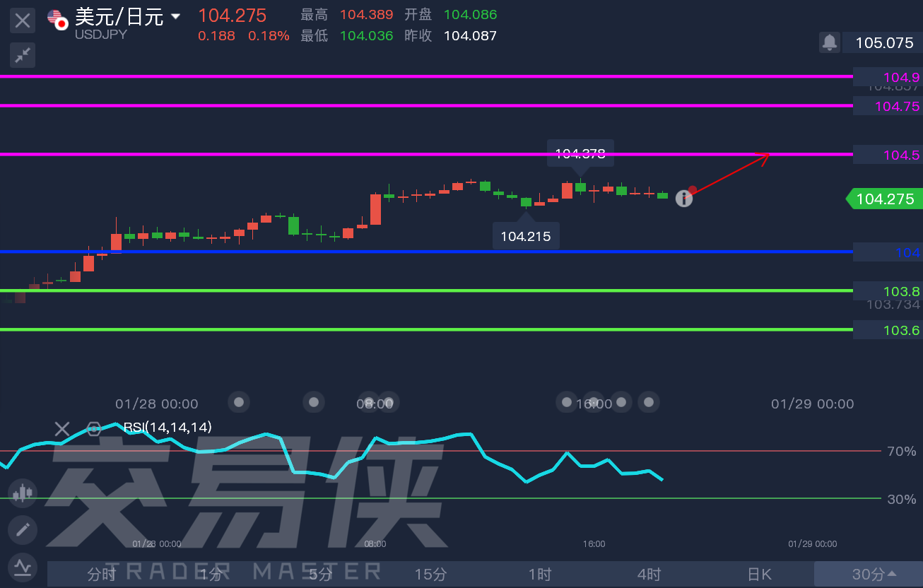
Task: Close the USDJPY chart with the X icon
Action: (23, 20)
